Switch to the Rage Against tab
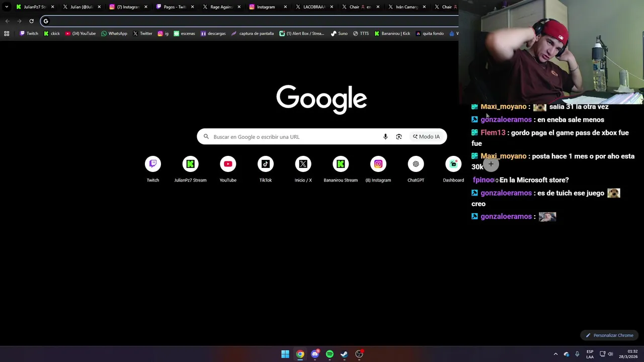The image size is (644, 362). coord(220,7)
